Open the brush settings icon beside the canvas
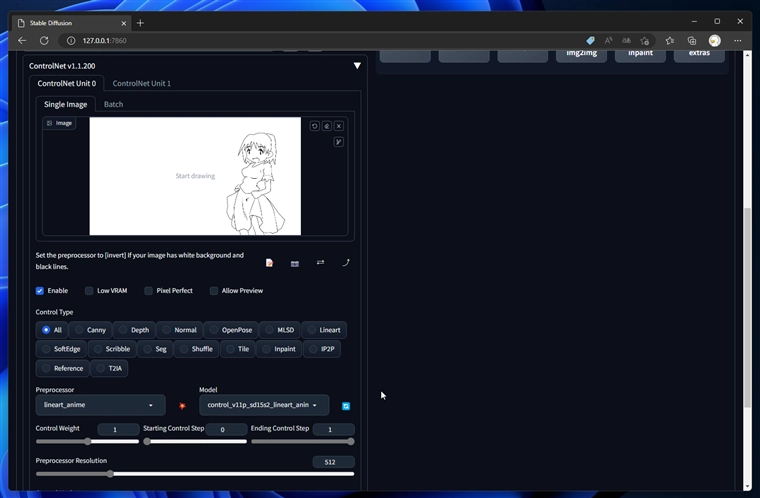 (x=339, y=142)
